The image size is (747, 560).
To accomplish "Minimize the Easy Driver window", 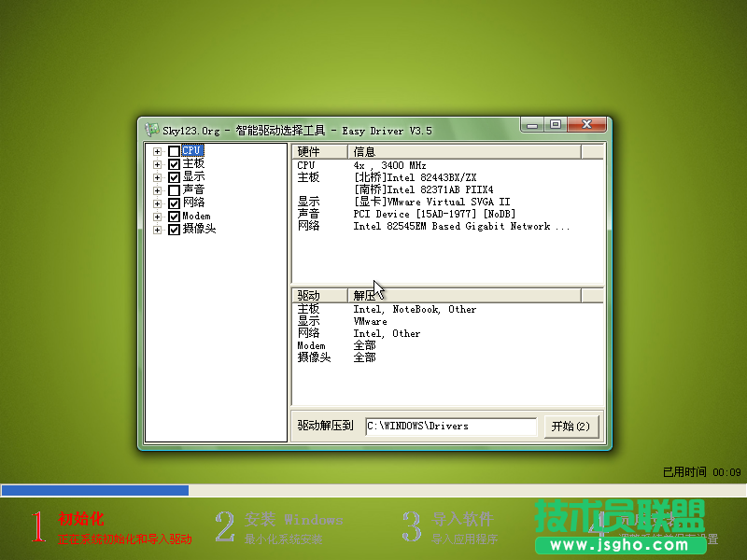I will pos(533,124).
